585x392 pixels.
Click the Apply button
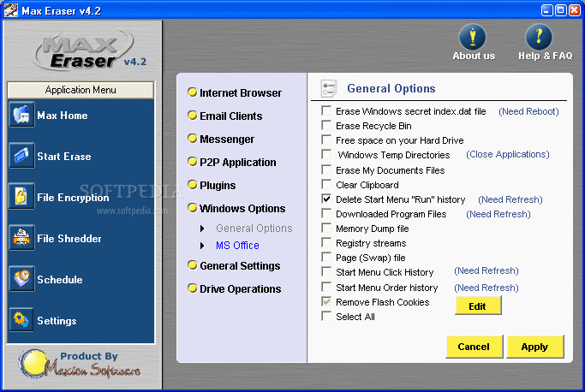point(535,347)
